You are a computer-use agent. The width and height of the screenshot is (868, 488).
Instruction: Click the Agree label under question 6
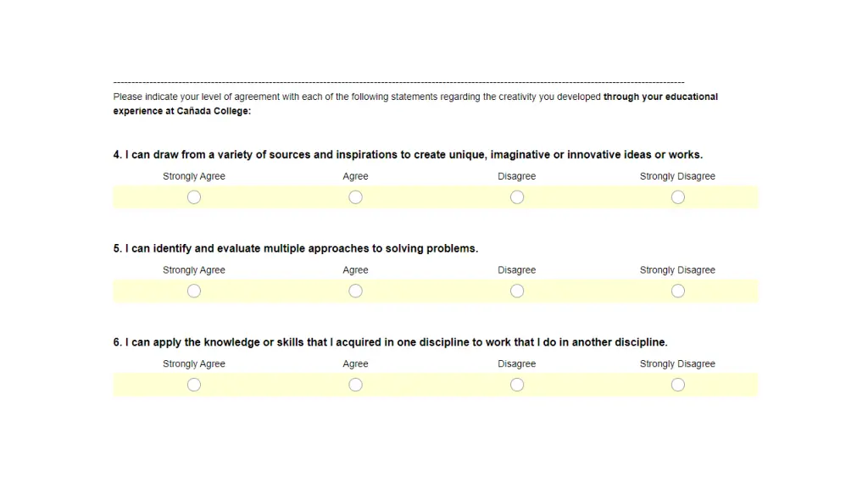pos(355,364)
